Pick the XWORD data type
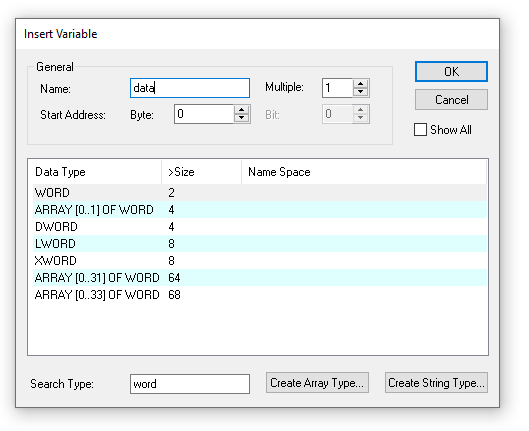The image size is (529, 431). 260,261
